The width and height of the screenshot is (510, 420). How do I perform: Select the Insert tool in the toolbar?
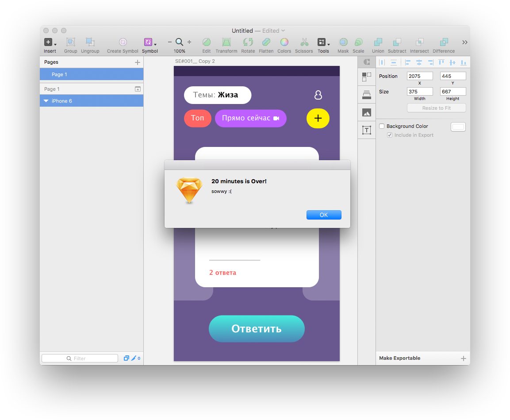tap(48, 42)
